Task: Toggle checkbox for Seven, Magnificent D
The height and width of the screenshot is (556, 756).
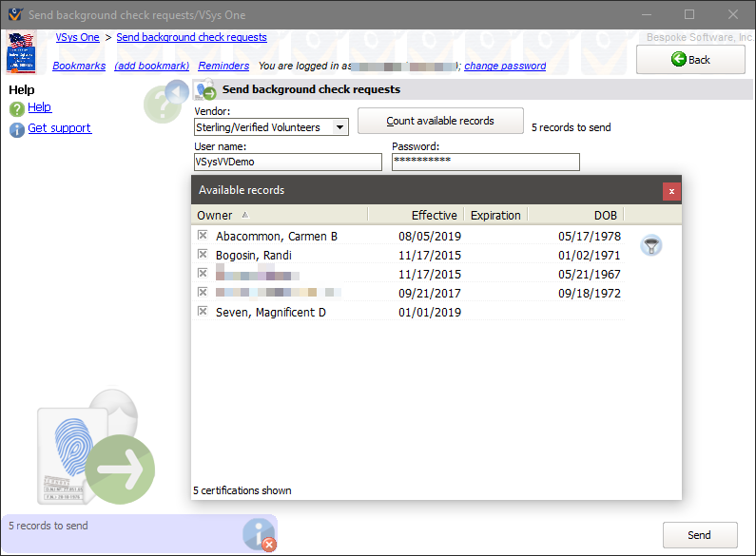Action: (202, 312)
